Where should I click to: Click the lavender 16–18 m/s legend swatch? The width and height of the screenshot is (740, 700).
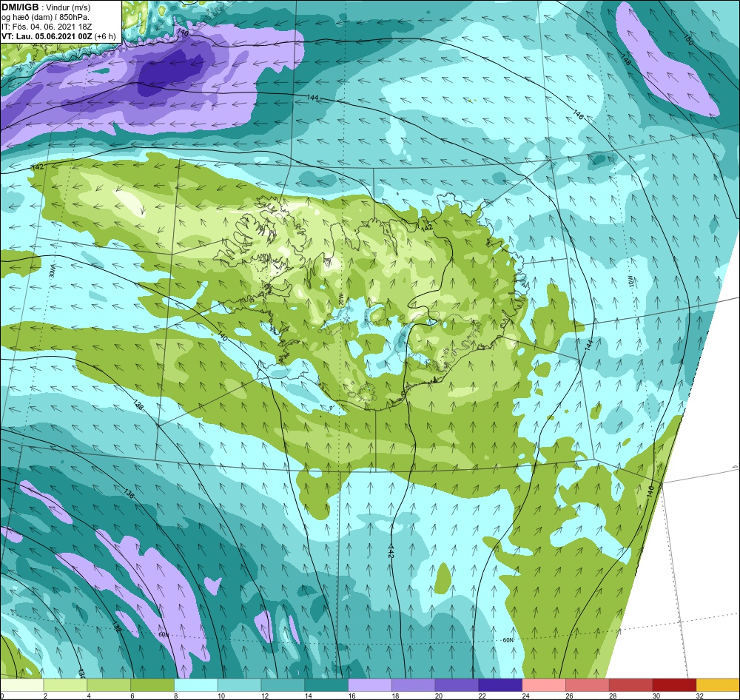370,685
